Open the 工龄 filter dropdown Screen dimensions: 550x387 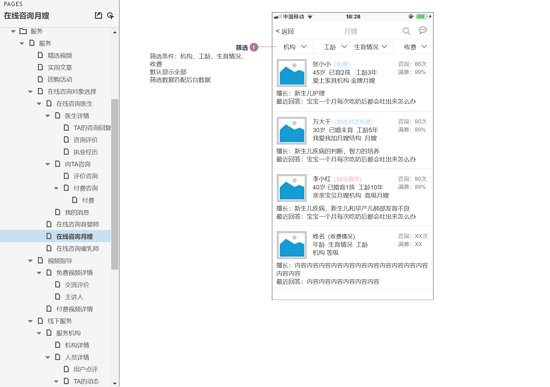point(335,47)
